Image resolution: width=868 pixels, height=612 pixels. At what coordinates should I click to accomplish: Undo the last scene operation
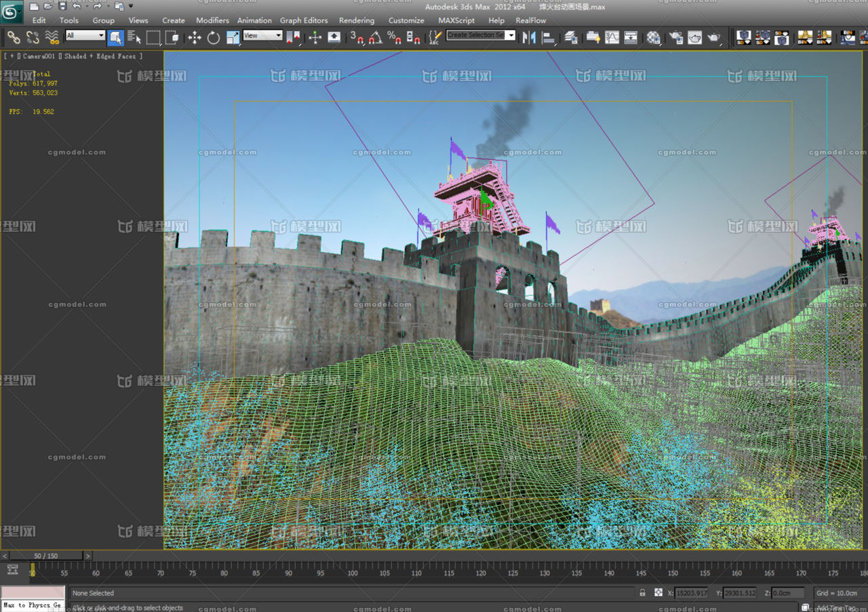point(76,6)
